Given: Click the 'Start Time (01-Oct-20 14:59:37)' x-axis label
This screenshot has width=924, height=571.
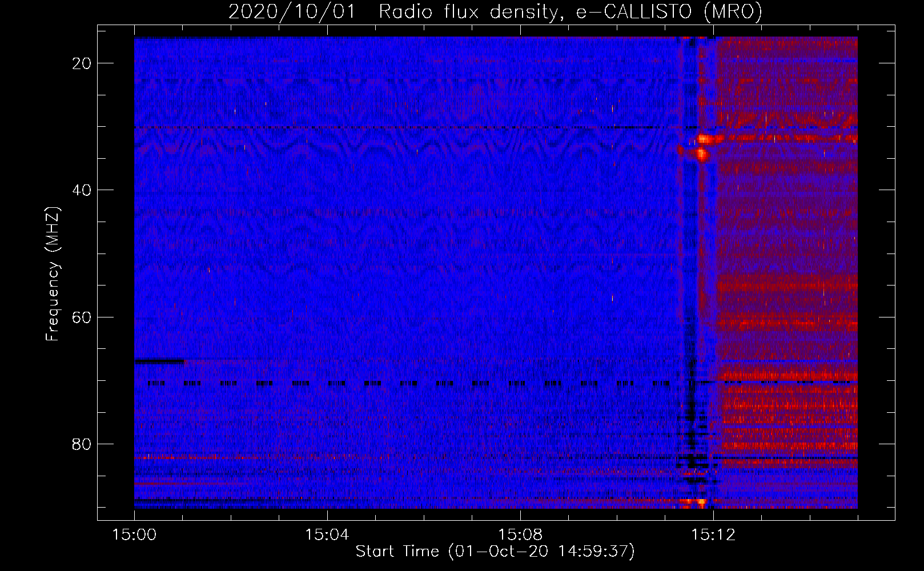Looking at the screenshot, I should [495, 552].
